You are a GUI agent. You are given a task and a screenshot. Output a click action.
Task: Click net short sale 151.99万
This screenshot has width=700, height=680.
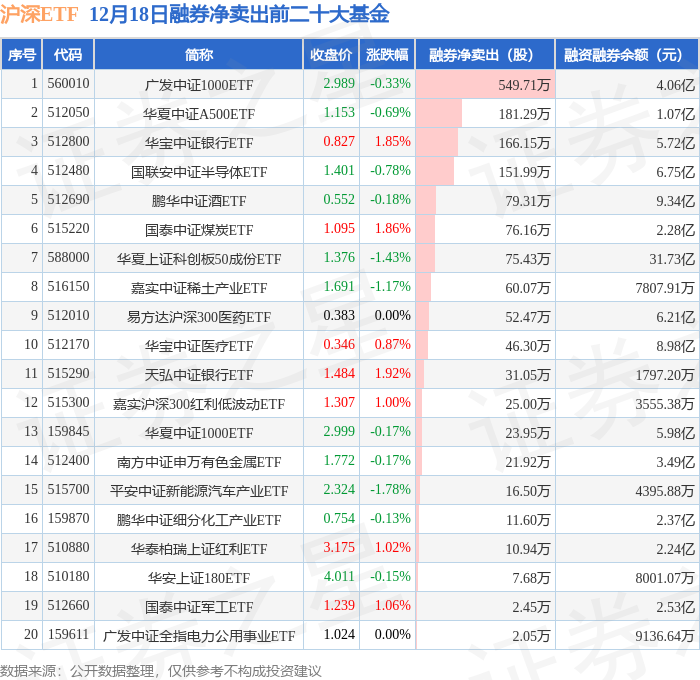[x=524, y=172]
